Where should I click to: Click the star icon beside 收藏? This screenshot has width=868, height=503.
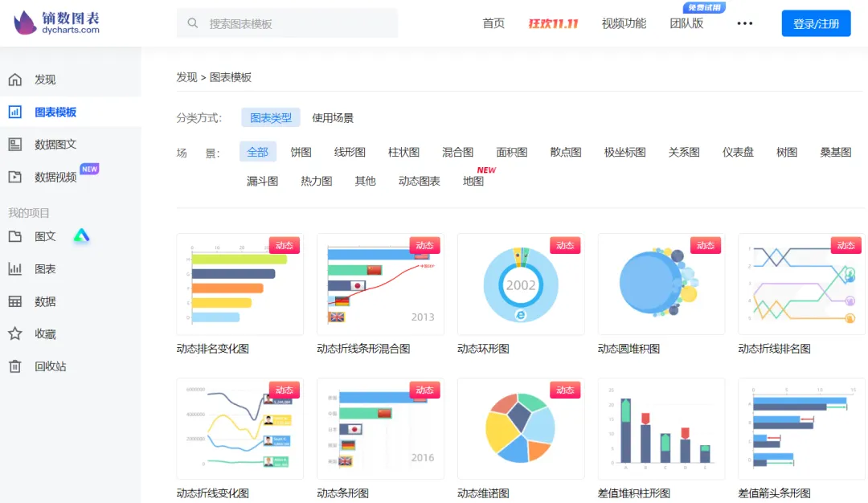click(15, 333)
